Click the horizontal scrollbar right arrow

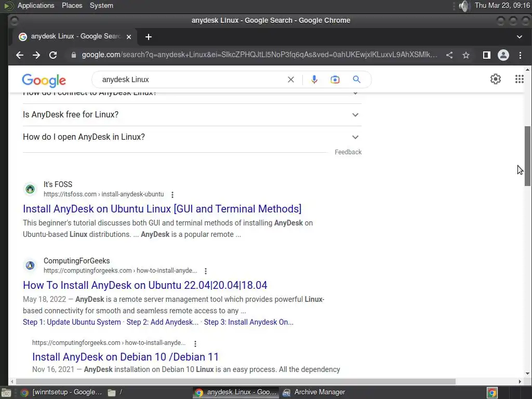click(520, 381)
